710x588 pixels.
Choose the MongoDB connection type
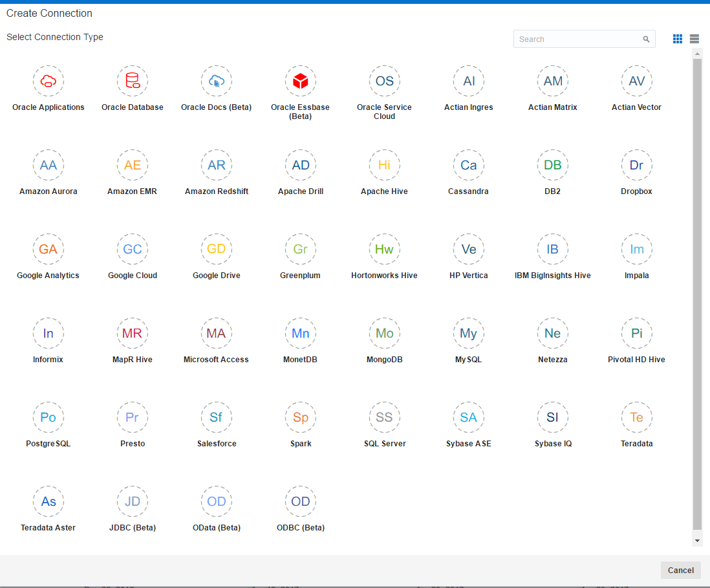[x=385, y=333]
